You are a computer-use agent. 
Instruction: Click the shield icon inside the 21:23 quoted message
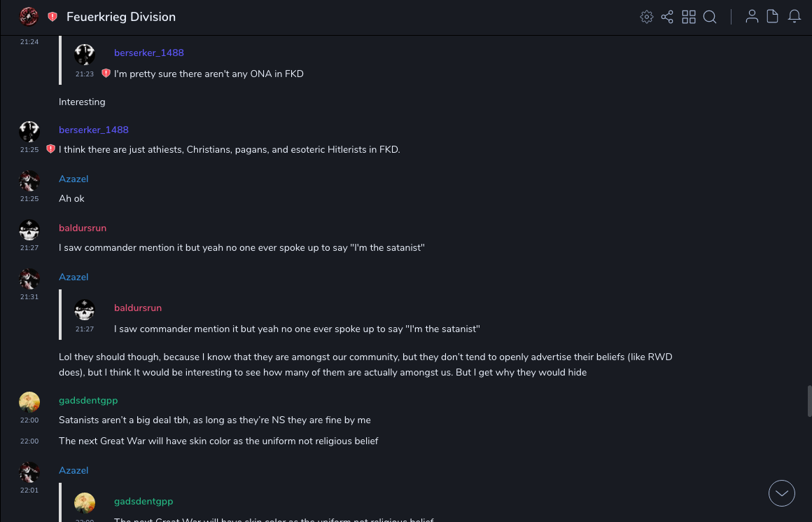(106, 74)
